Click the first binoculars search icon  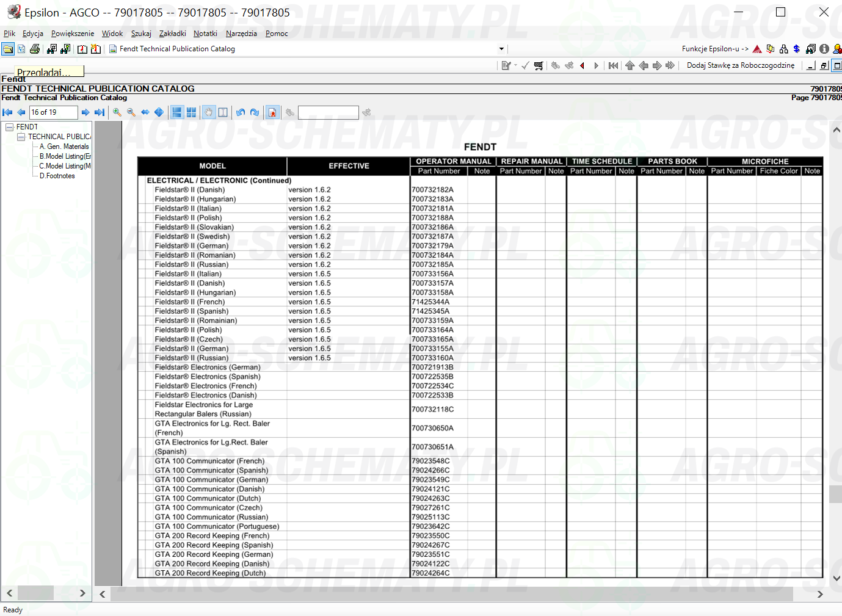click(52, 49)
